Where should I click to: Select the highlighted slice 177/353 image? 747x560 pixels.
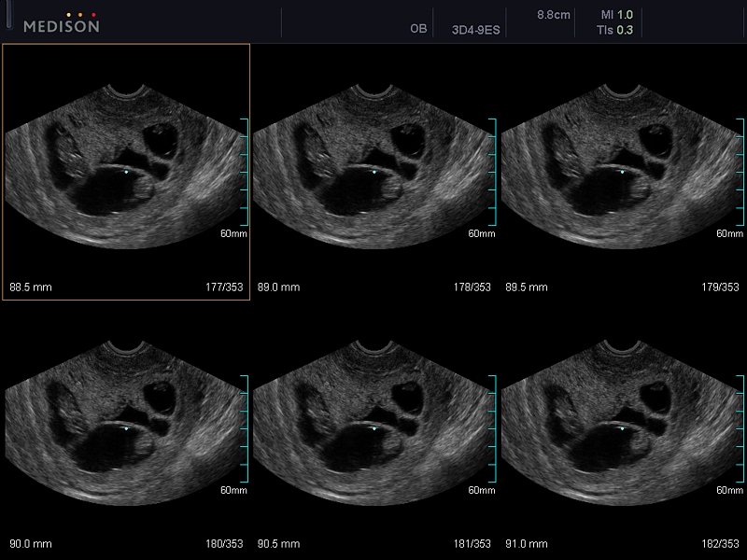click(124, 168)
